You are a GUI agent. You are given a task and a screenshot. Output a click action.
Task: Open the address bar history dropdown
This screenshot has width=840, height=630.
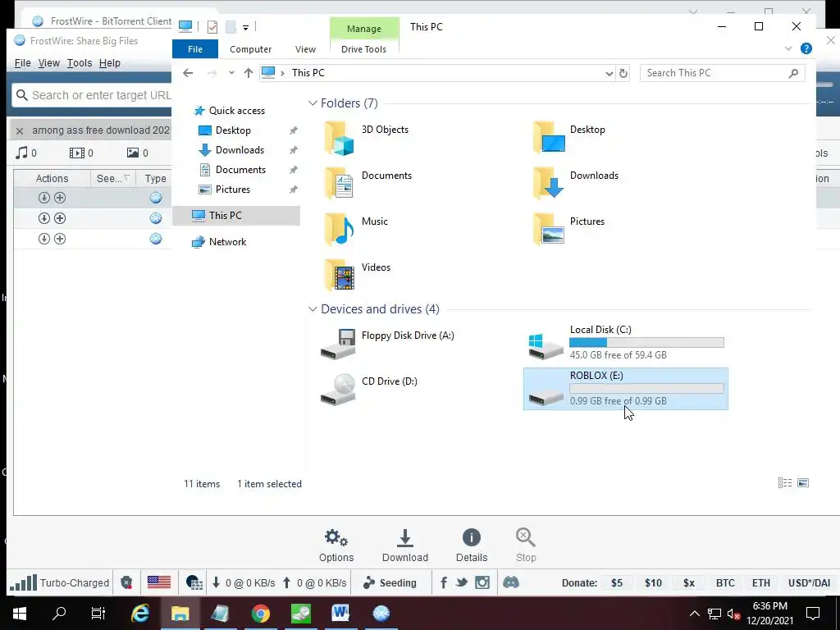[x=609, y=73]
